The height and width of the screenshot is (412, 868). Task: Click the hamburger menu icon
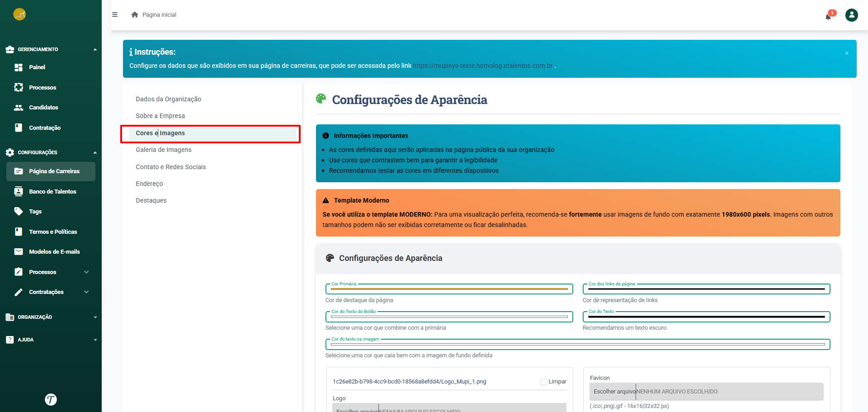click(115, 14)
